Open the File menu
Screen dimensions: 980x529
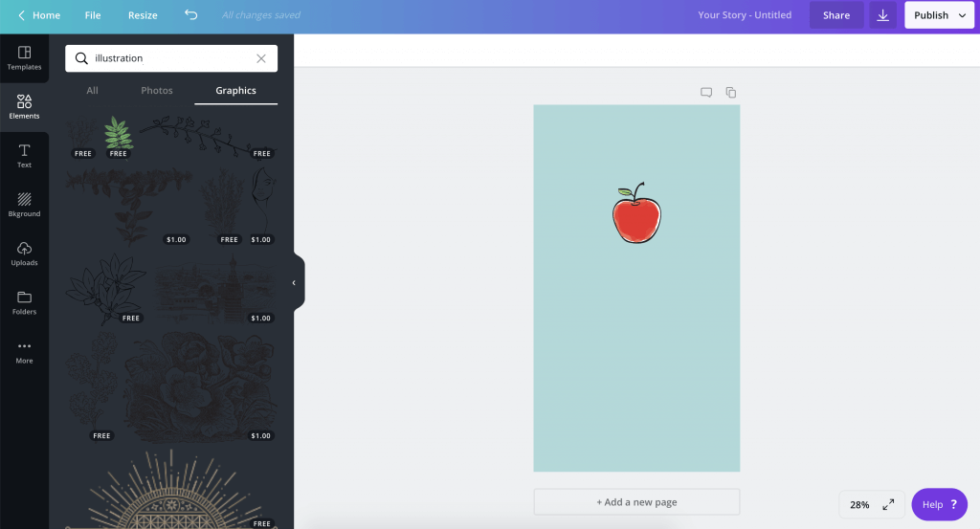point(93,15)
